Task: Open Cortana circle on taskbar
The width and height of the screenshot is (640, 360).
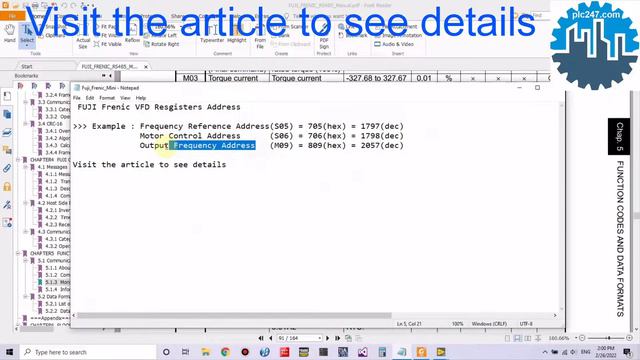Action: pos(166,352)
